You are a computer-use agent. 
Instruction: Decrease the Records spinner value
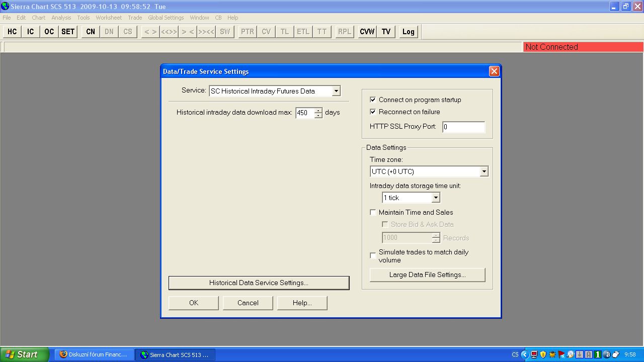[436, 240]
